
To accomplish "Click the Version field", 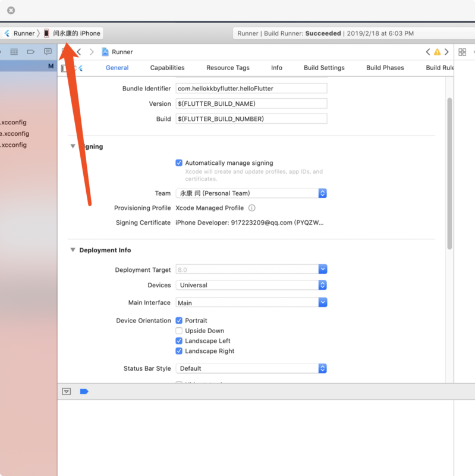I will point(251,104).
